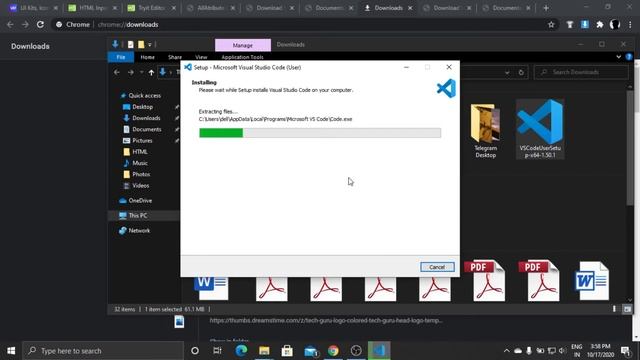Cancel the Visual Studio Code installation
This screenshot has height=360, width=640.
click(x=437, y=267)
